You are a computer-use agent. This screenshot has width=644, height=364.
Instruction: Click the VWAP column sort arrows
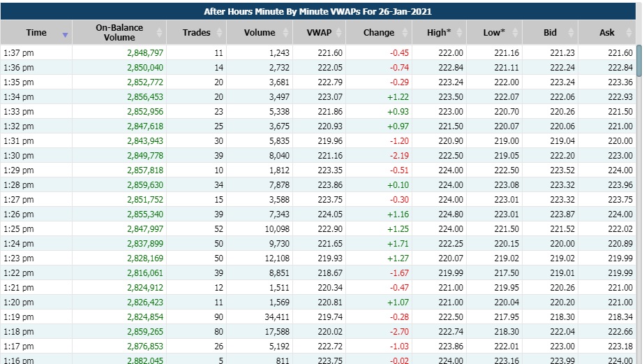[x=338, y=33]
